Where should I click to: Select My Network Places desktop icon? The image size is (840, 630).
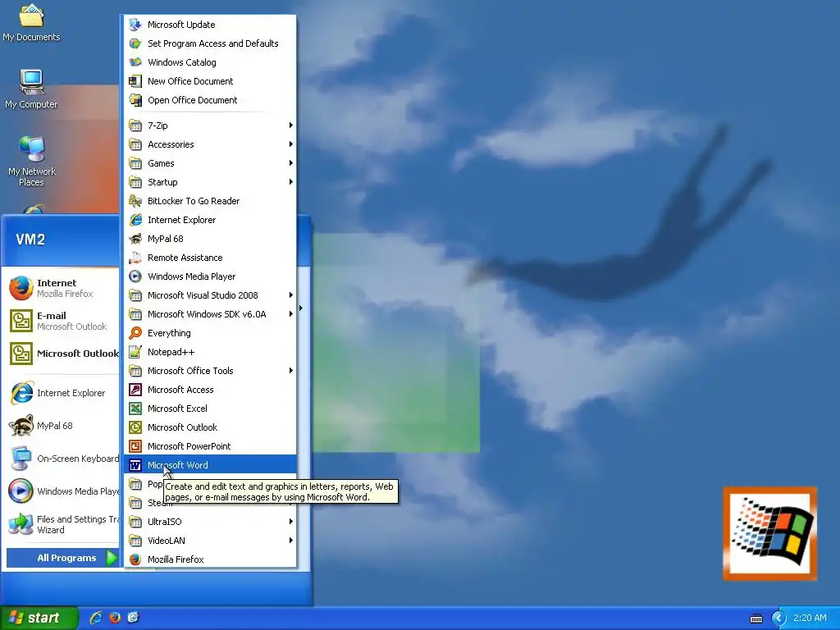pyautogui.click(x=32, y=161)
